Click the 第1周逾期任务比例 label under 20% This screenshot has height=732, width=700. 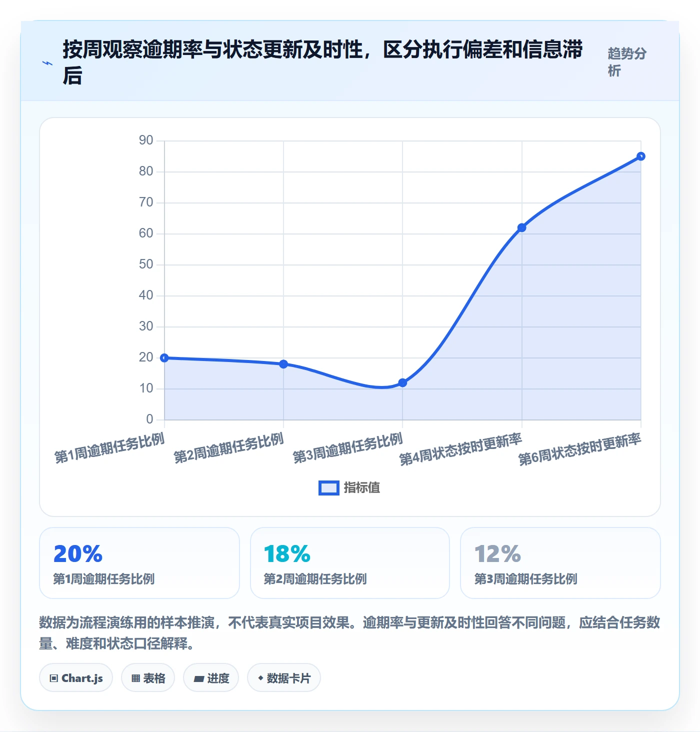tap(104, 579)
